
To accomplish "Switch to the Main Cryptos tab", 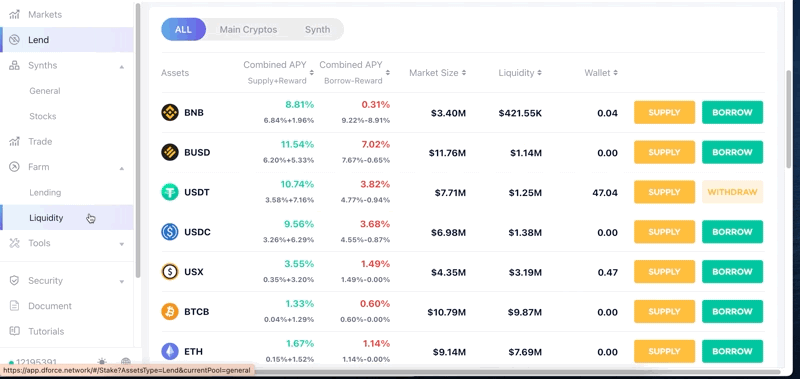I will [x=248, y=30].
